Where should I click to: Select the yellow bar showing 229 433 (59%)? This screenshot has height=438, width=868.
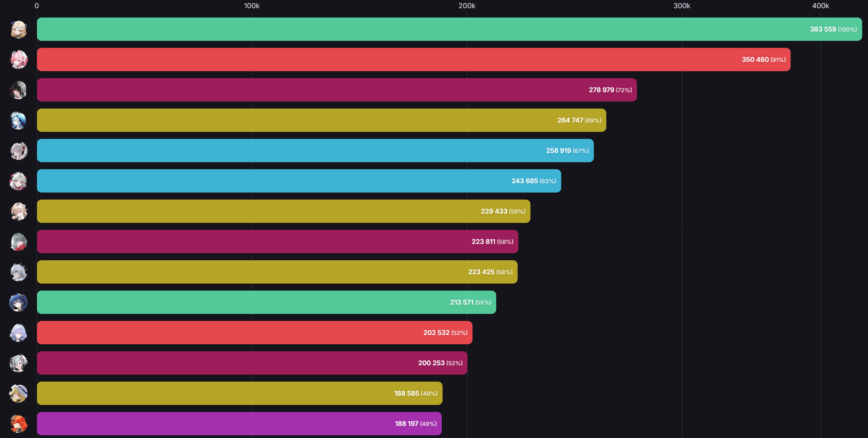pyautogui.click(x=283, y=211)
